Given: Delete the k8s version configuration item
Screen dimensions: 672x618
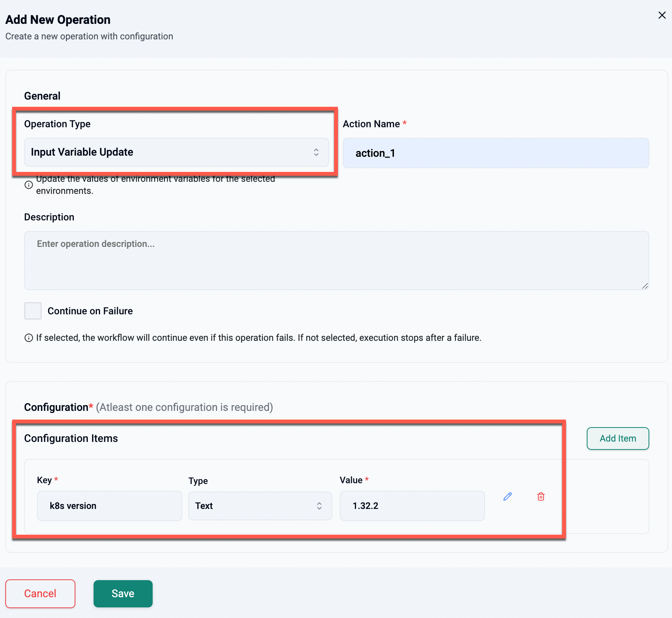Looking at the screenshot, I should [541, 496].
